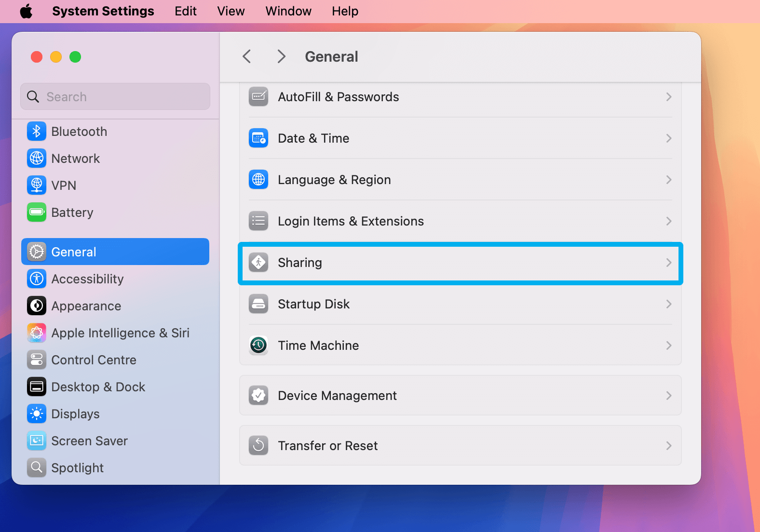
Task: Click the VPN icon in sidebar
Action: tap(37, 186)
